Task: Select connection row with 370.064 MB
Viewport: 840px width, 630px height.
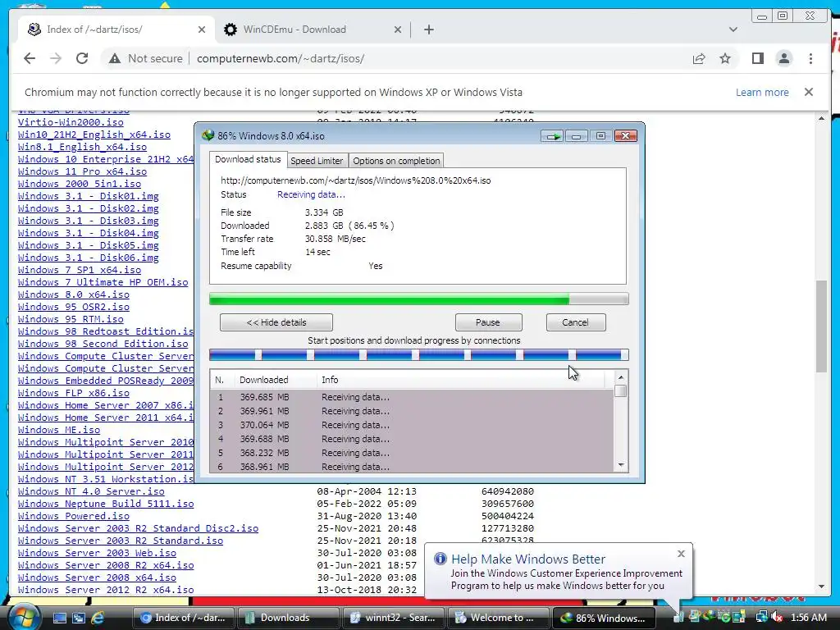Action: 412,425
